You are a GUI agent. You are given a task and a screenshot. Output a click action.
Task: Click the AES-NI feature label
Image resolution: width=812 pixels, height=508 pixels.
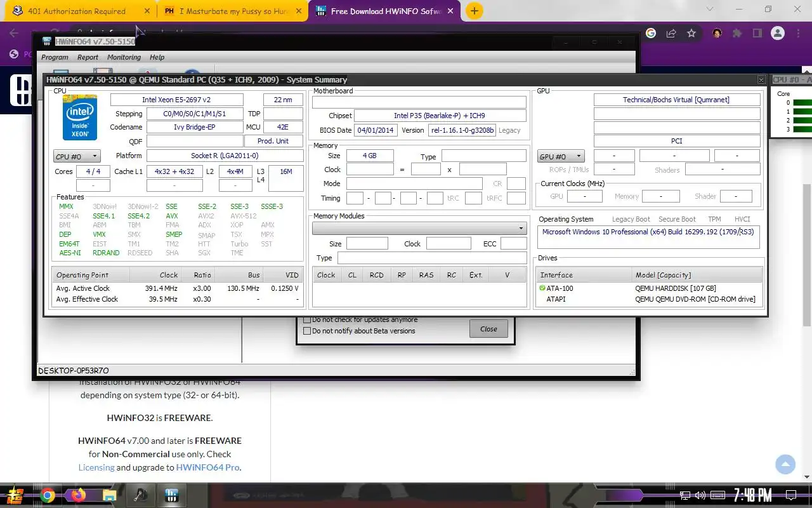[x=70, y=253]
